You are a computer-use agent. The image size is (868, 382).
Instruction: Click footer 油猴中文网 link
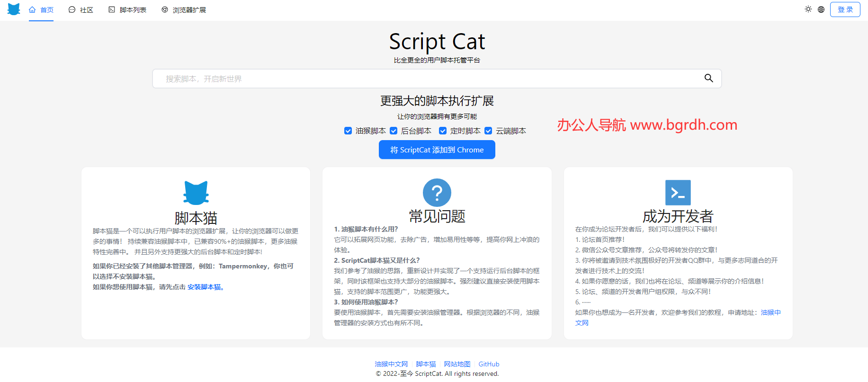[x=391, y=364]
